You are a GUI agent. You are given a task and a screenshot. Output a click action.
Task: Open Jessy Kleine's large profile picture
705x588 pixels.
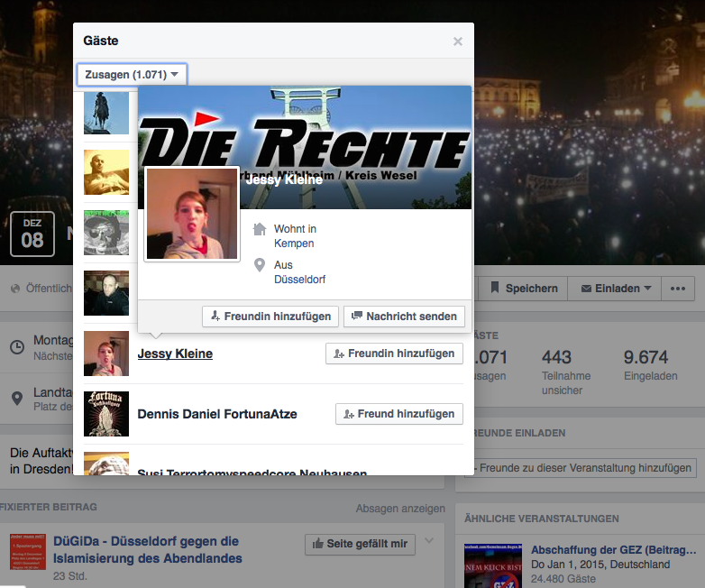point(192,214)
